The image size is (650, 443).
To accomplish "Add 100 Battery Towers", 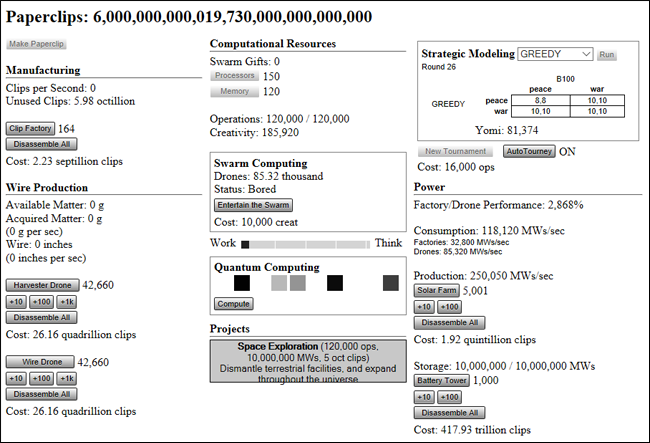I will (449, 397).
